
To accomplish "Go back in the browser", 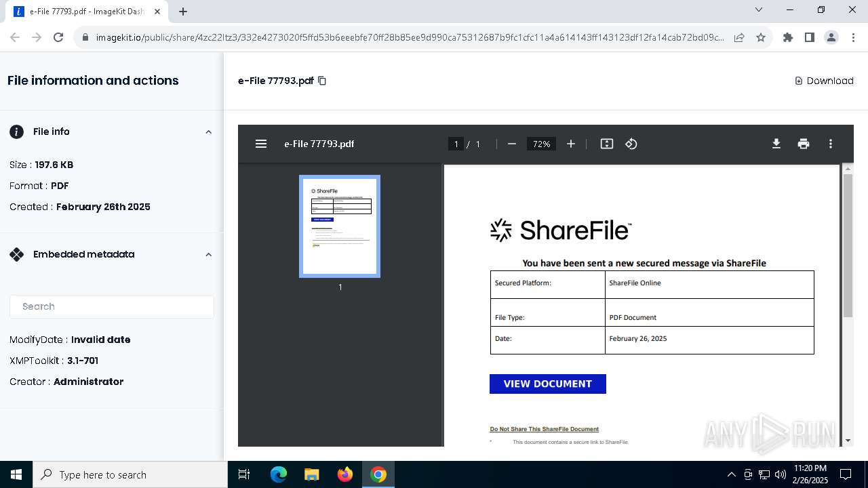I will click(x=15, y=38).
